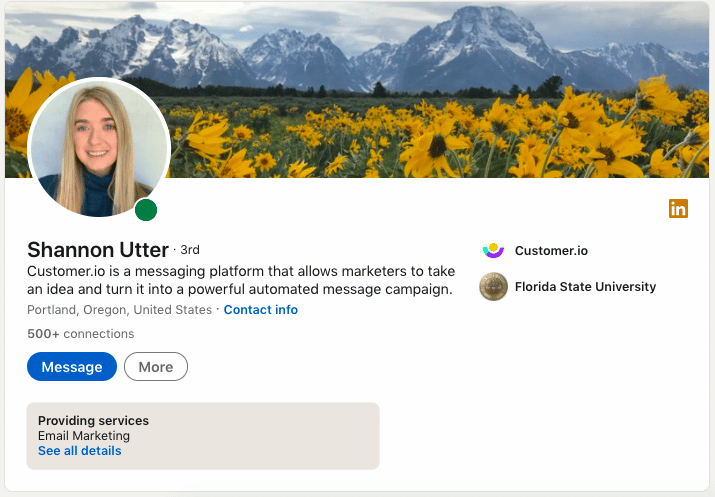Click the Email Marketing service text
The image size is (715, 497).
click(x=84, y=436)
